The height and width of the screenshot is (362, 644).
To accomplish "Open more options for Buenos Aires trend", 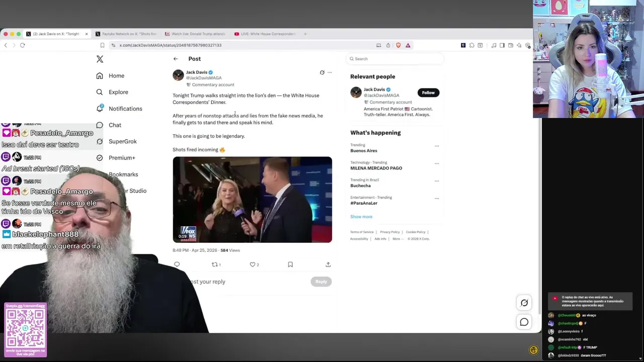I will point(437,146).
